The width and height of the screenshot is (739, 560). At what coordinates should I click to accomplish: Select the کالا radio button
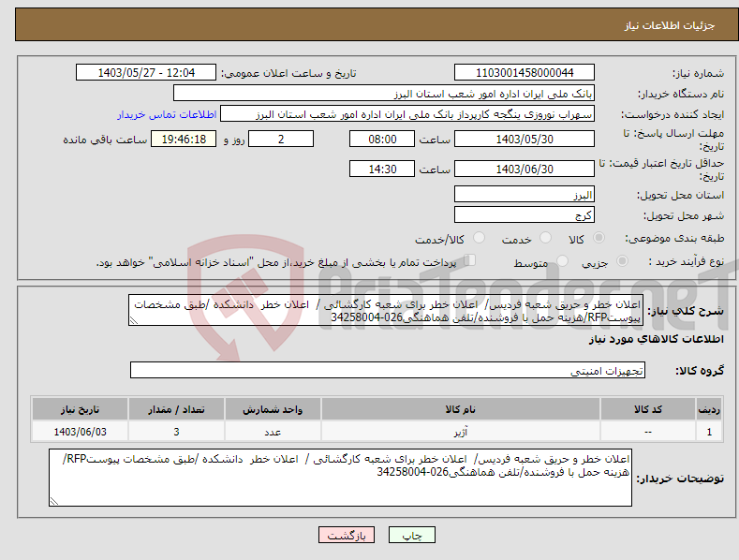pos(599,238)
